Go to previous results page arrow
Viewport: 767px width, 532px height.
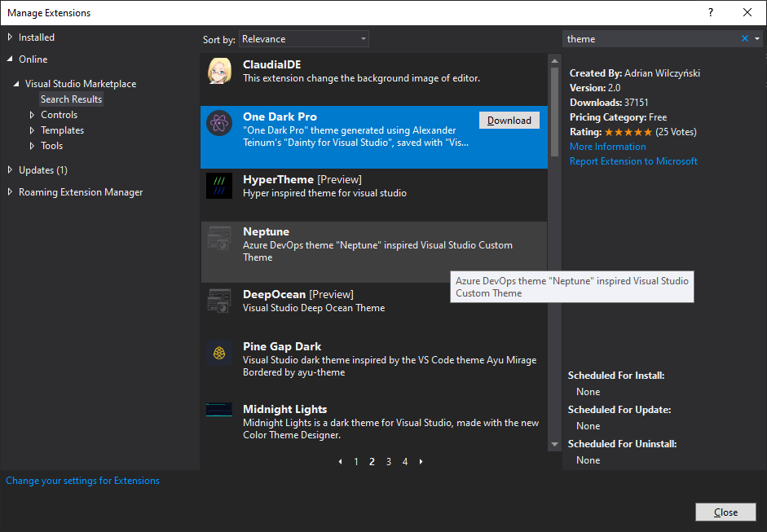[x=341, y=462]
